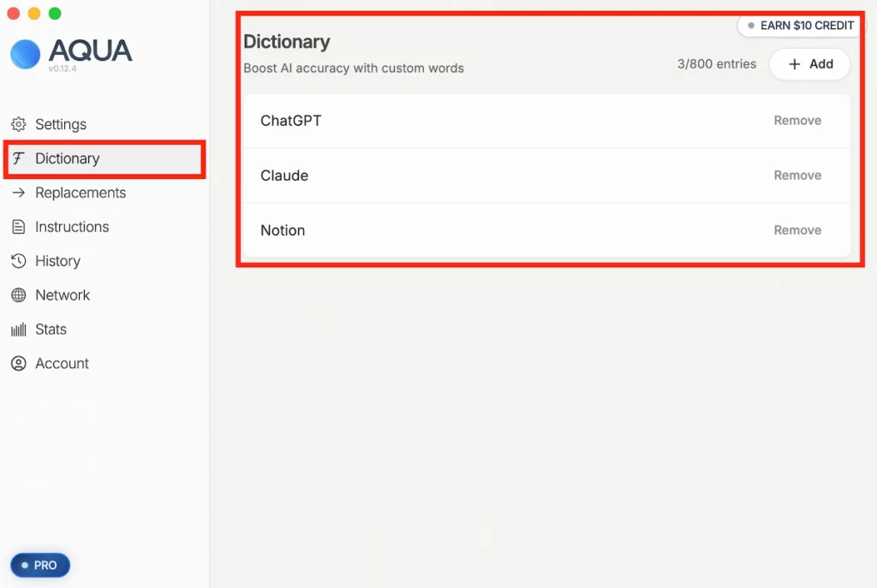The width and height of the screenshot is (877, 588).
Task: Click the Stats bar chart icon
Action: coord(18,330)
